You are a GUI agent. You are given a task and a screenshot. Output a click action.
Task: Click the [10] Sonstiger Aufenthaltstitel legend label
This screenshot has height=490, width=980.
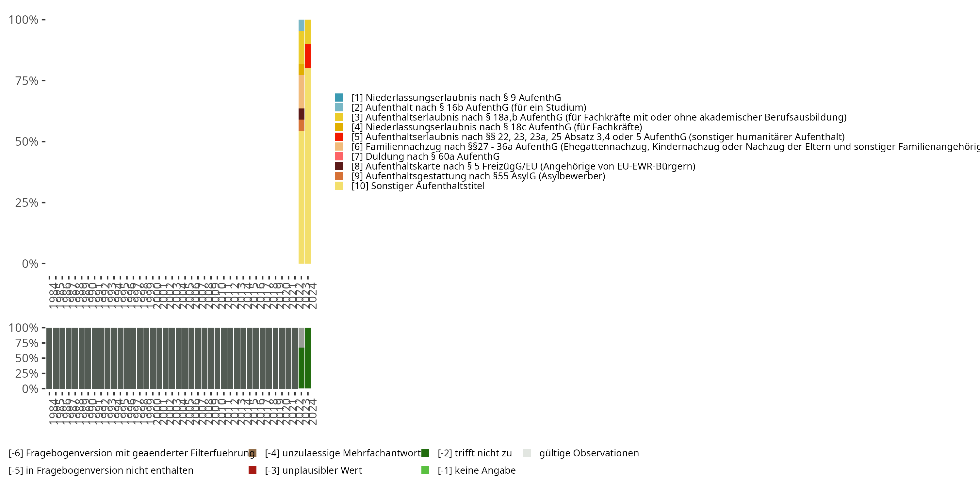coord(418,186)
